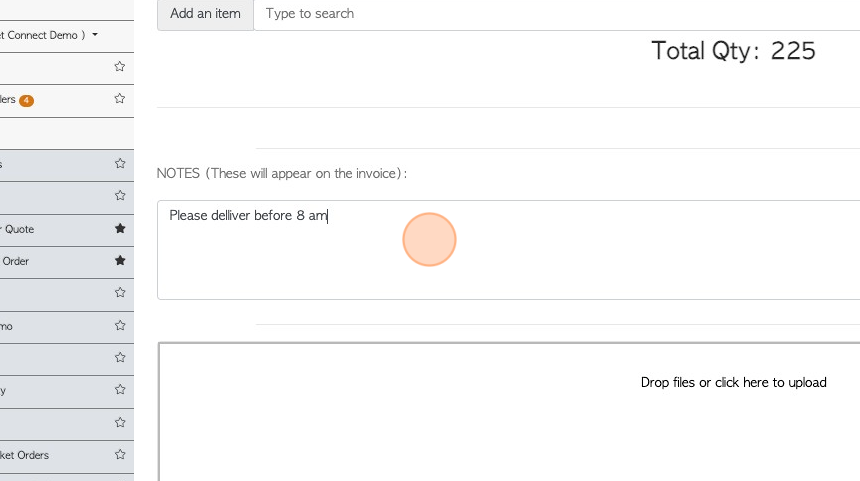Click the Add an item button

[x=205, y=14]
